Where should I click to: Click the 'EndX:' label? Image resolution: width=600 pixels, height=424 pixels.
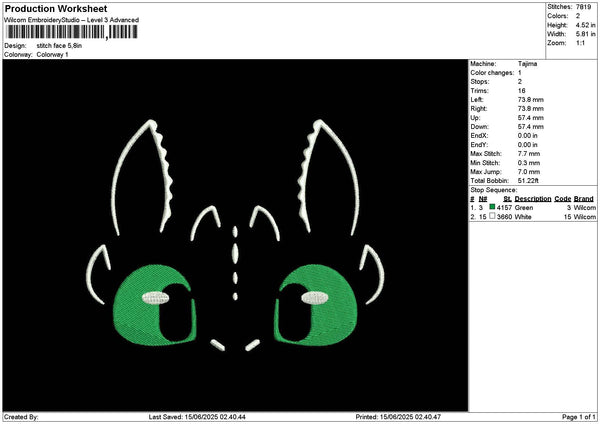[479, 136]
